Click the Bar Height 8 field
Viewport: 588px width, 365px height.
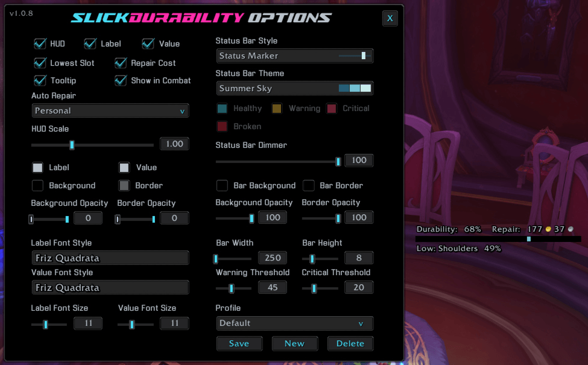[359, 258]
